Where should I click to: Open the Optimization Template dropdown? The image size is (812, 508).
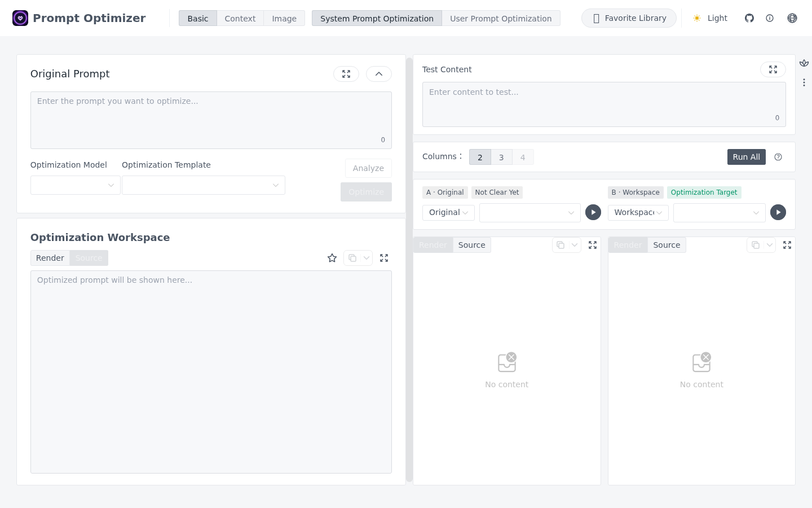204,185
